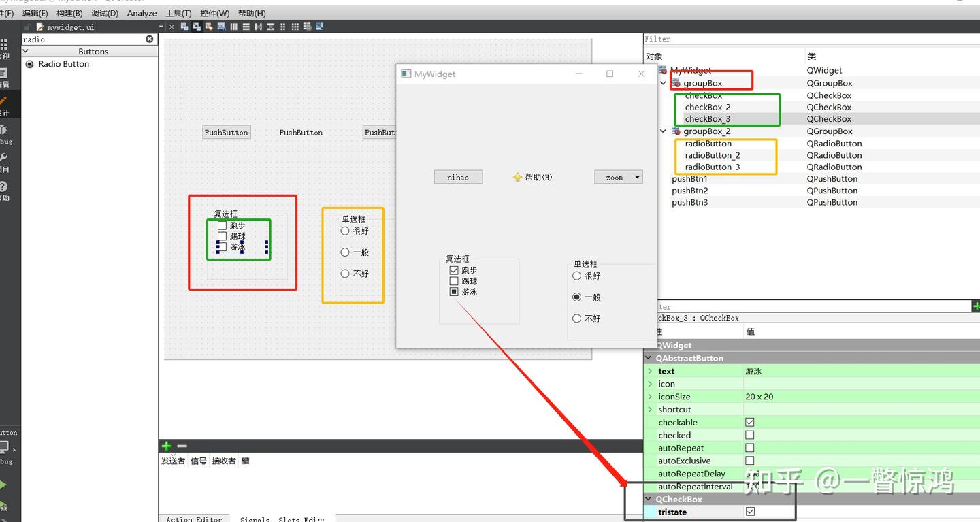
Task: Lay out horizontally in splitter
Action: [x=258, y=27]
